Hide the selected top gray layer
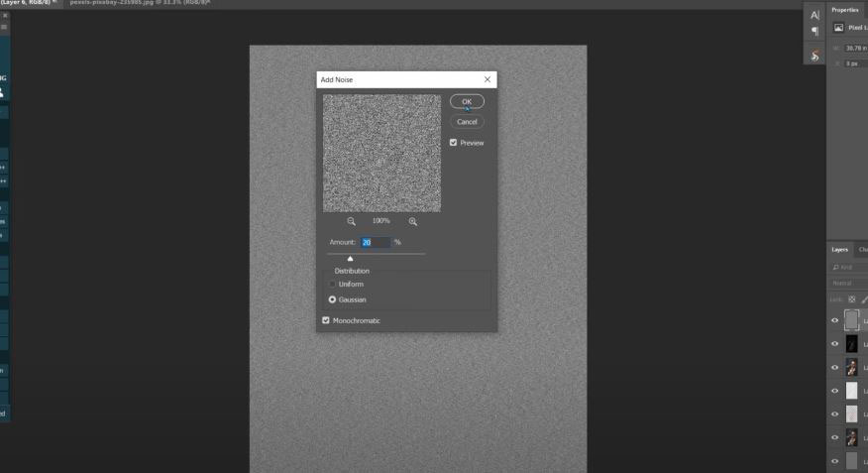This screenshot has width=868, height=473. (834, 320)
